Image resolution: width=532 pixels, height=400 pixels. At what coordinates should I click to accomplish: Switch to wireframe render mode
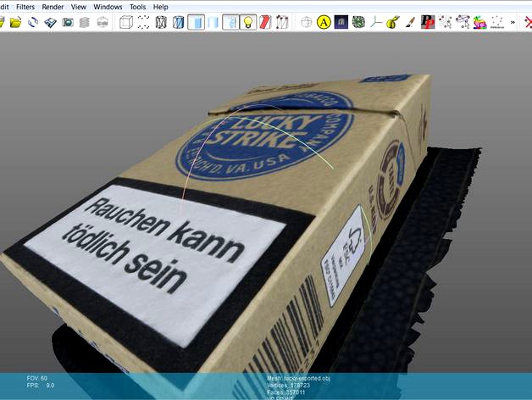(161, 22)
